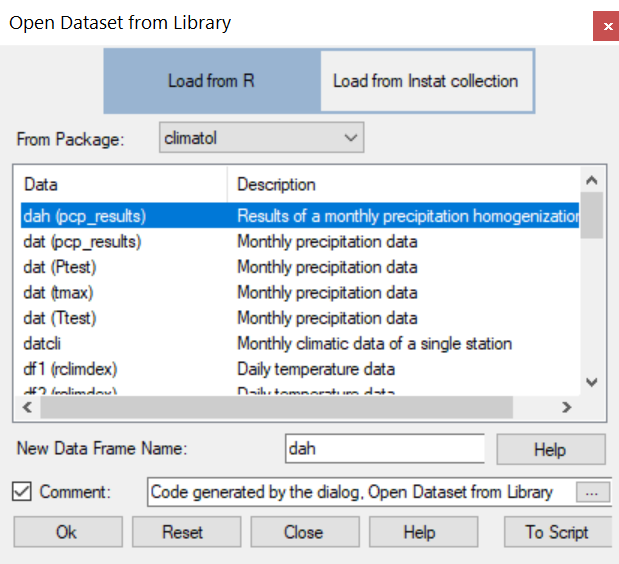Focus the Comment text field
Viewport: 619px width, 564px height.
(361, 492)
